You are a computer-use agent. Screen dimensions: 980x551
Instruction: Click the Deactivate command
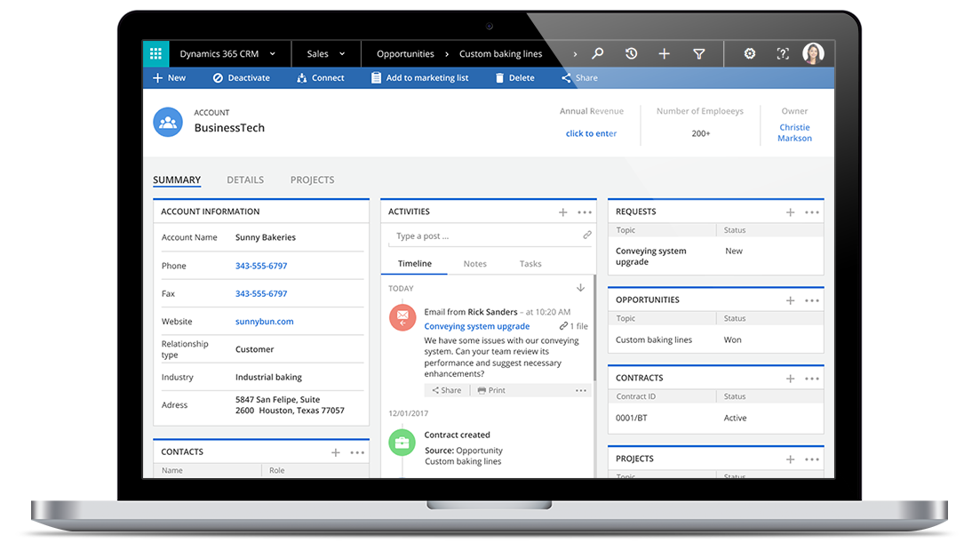pos(242,77)
